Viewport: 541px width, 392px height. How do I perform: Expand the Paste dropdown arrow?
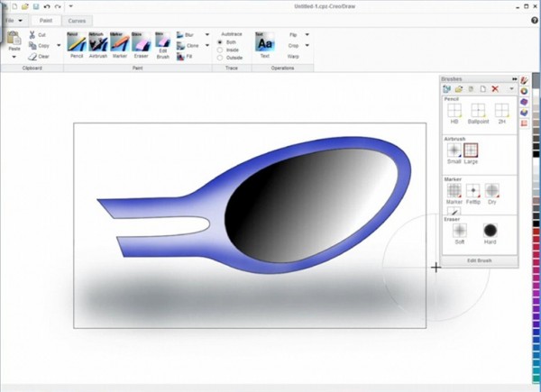click(14, 55)
